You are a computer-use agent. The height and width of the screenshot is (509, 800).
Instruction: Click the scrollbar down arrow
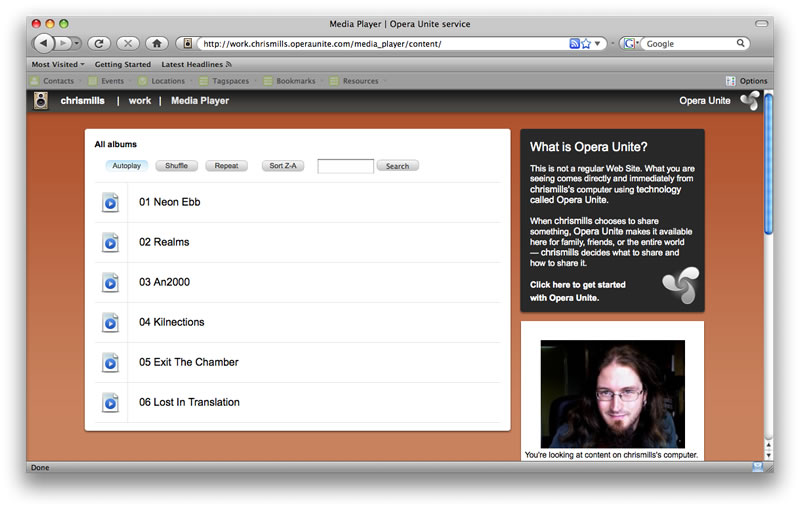[768, 455]
